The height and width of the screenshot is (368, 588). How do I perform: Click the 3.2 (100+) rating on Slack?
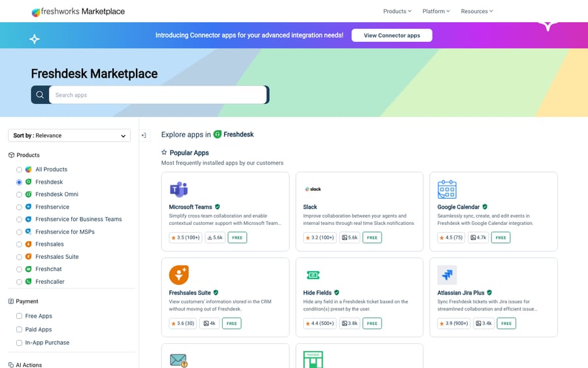(x=320, y=237)
